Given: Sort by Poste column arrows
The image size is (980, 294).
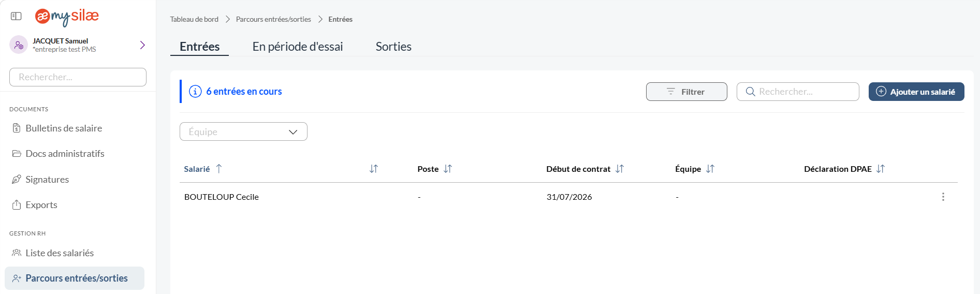Looking at the screenshot, I should (448, 169).
